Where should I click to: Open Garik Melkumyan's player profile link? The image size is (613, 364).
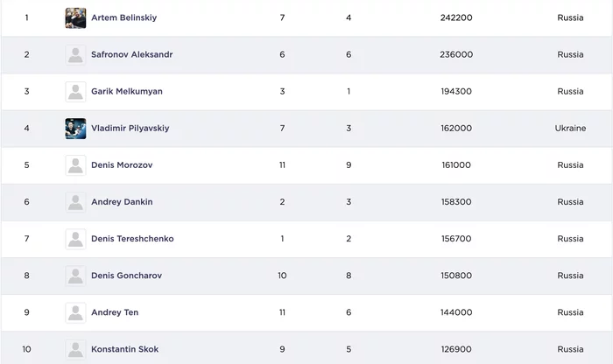click(126, 91)
